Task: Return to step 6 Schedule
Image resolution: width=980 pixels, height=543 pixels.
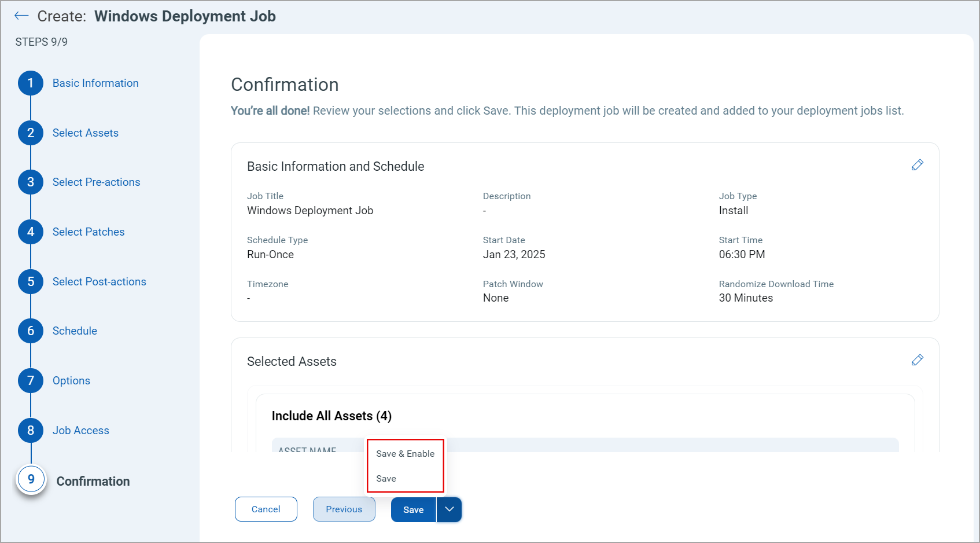Action: click(x=30, y=331)
